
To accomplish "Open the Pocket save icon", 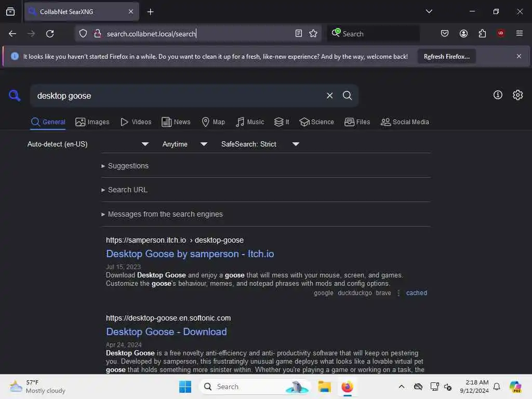I will pyautogui.click(x=445, y=33).
